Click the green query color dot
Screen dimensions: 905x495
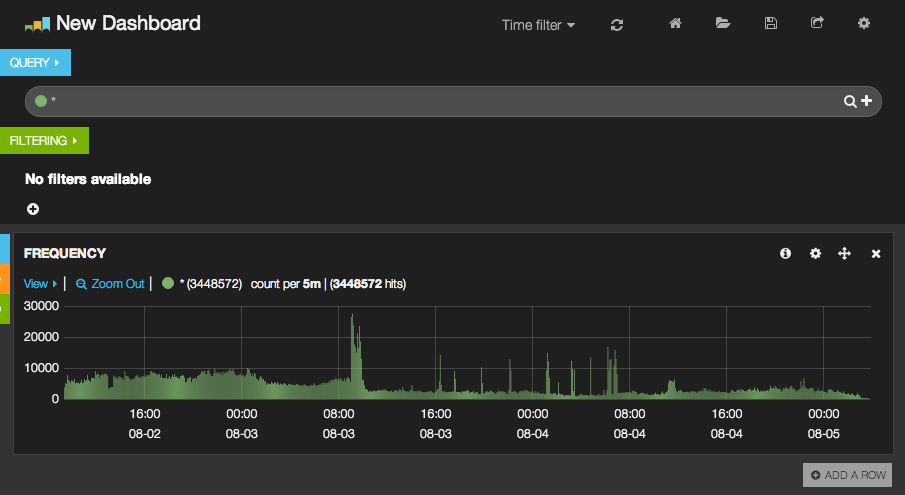pos(40,101)
